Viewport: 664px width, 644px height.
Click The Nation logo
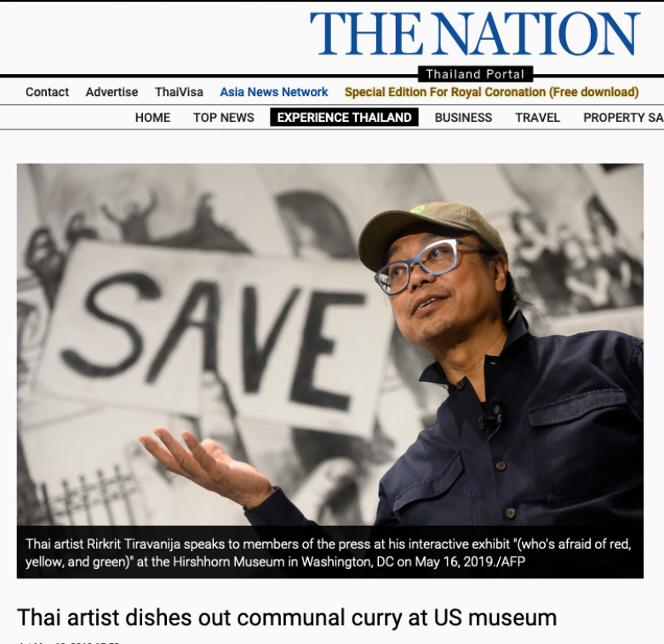[x=474, y=33]
